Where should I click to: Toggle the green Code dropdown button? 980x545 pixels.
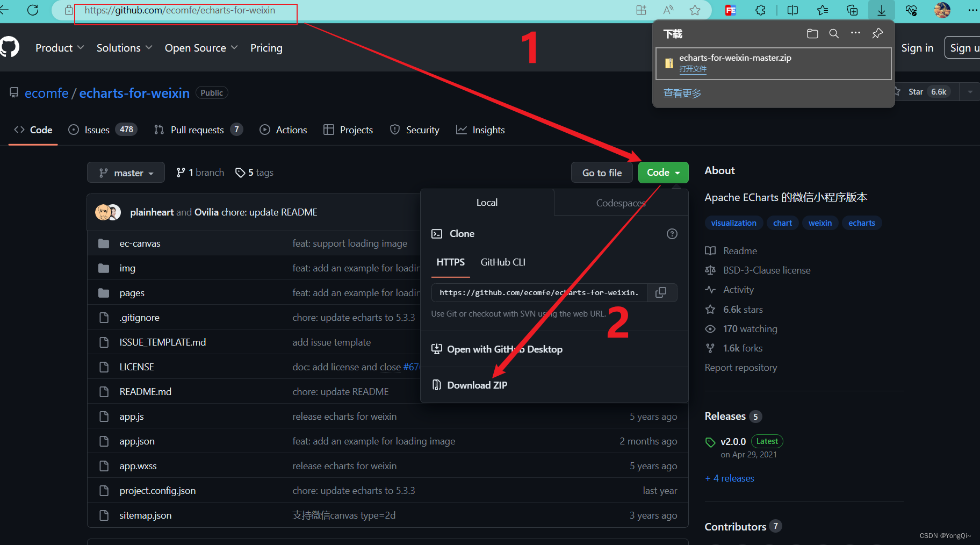(663, 173)
